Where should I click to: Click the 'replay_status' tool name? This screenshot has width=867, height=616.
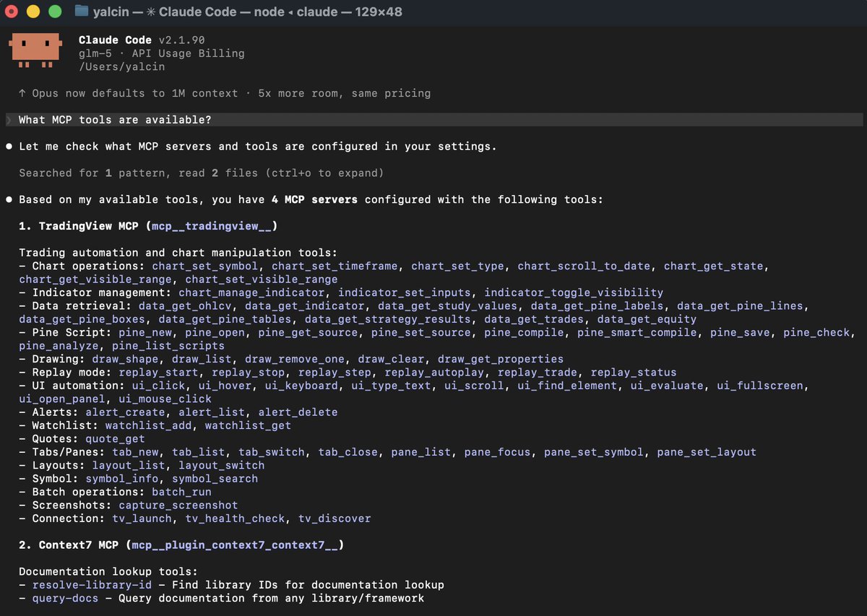[634, 373]
